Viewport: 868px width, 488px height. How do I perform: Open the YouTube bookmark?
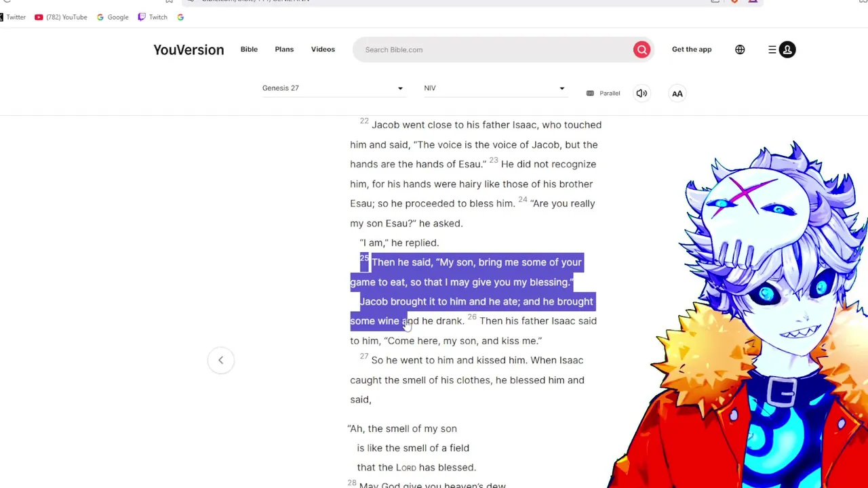point(61,17)
